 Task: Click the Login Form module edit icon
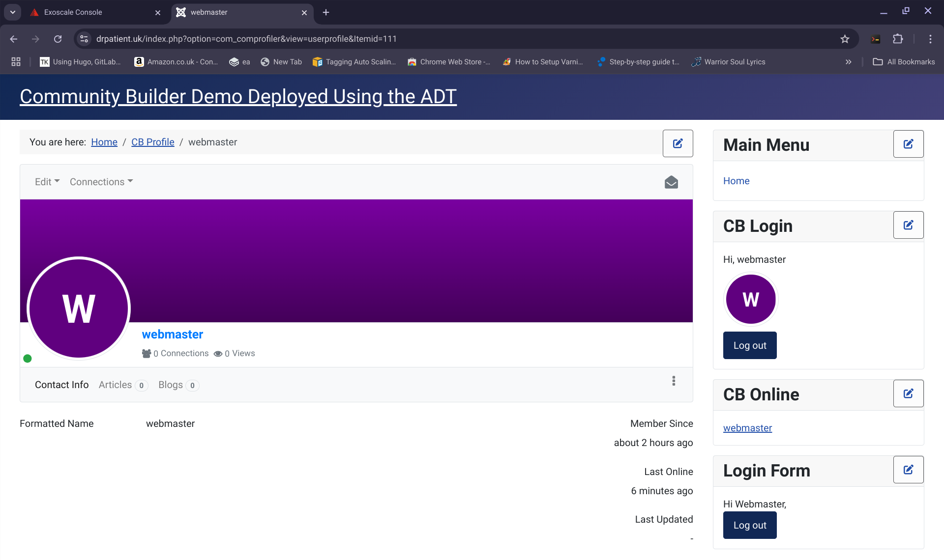[908, 470]
